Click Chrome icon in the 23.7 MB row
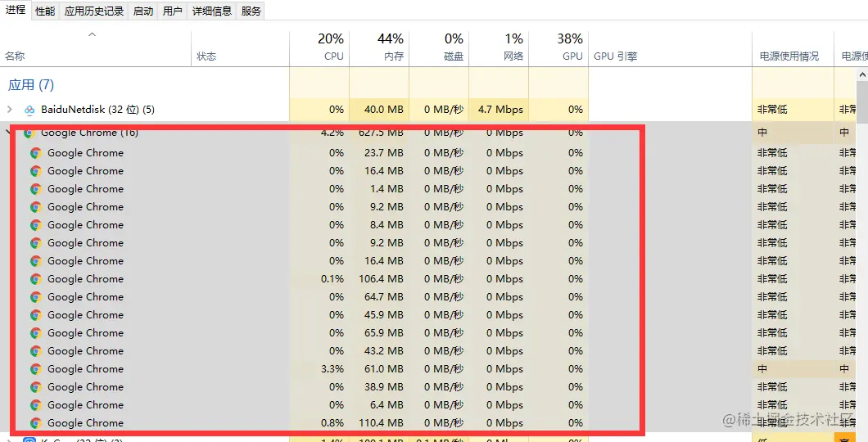The height and width of the screenshot is (442, 868). pos(36,153)
